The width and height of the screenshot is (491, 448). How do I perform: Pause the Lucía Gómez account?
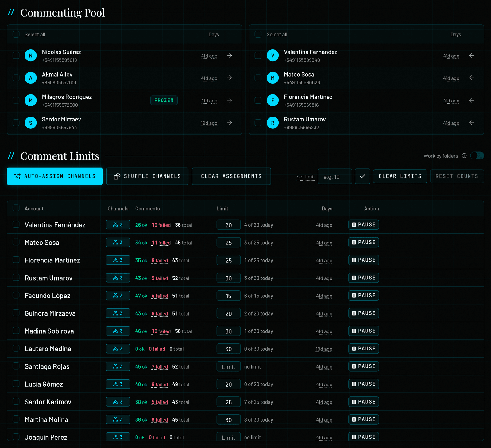click(x=364, y=384)
